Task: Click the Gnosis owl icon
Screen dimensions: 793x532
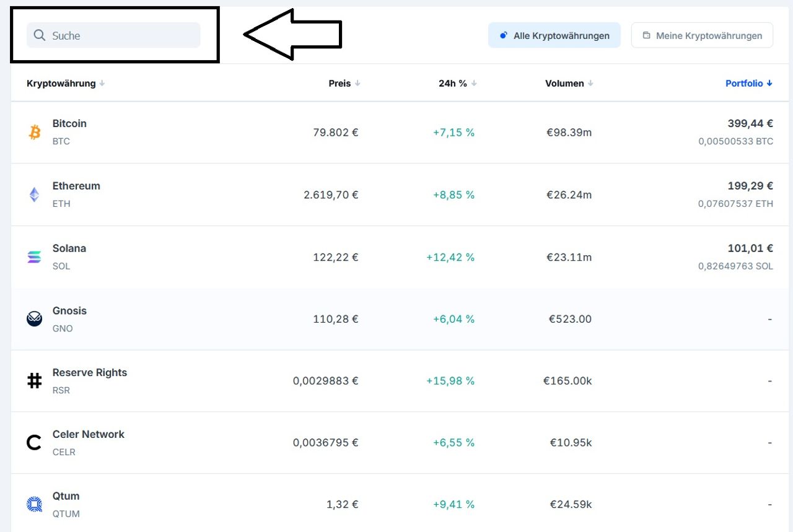Action: coord(35,319)
